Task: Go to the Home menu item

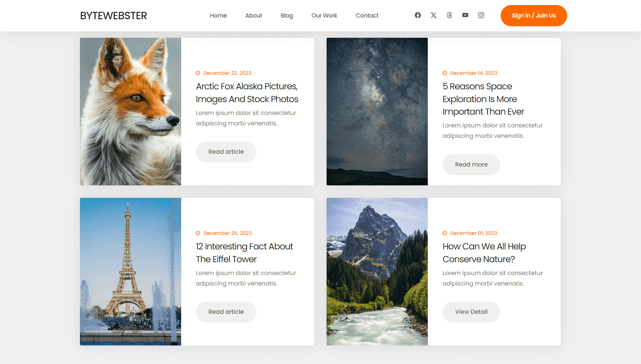Action: click(218, 16)
